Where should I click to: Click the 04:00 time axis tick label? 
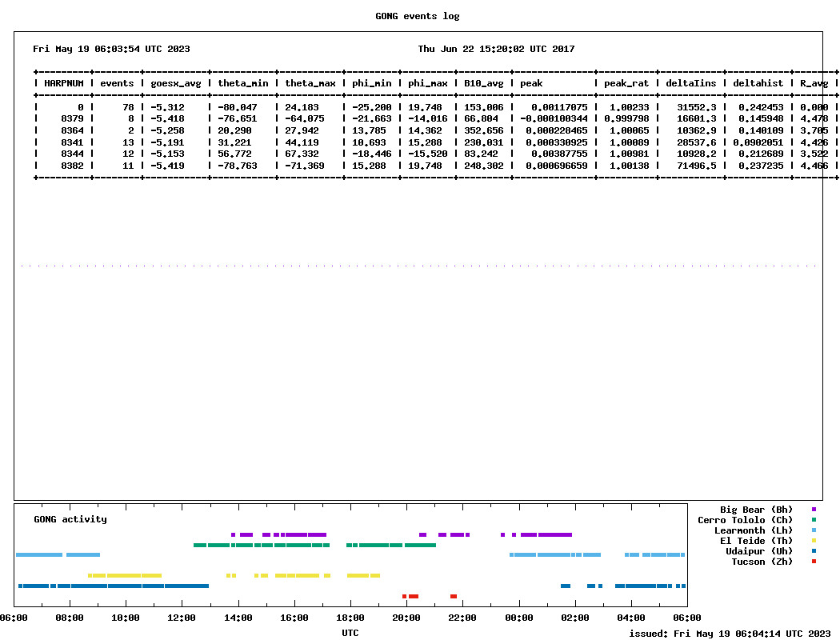coord(630,618)
